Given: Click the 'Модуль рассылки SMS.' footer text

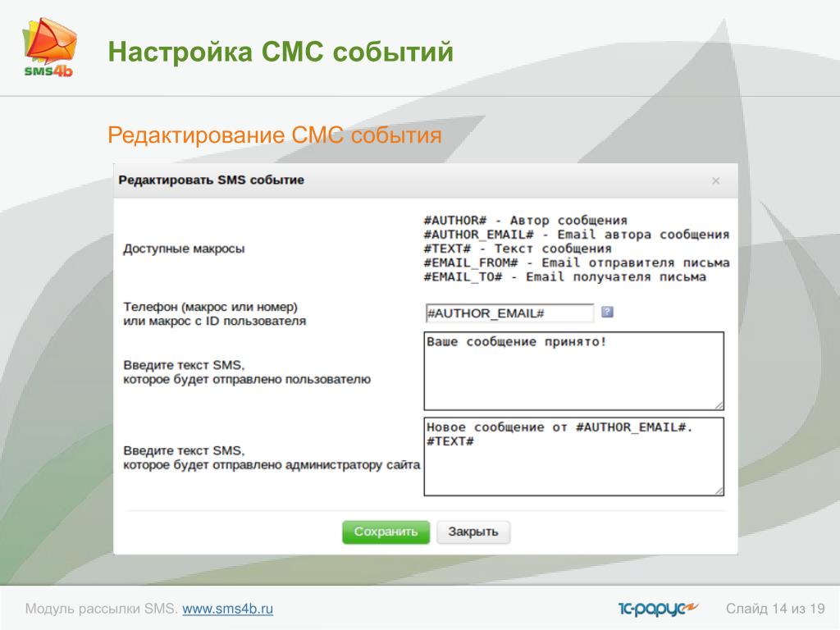Looking at the screenshot, I should (101, 609).
